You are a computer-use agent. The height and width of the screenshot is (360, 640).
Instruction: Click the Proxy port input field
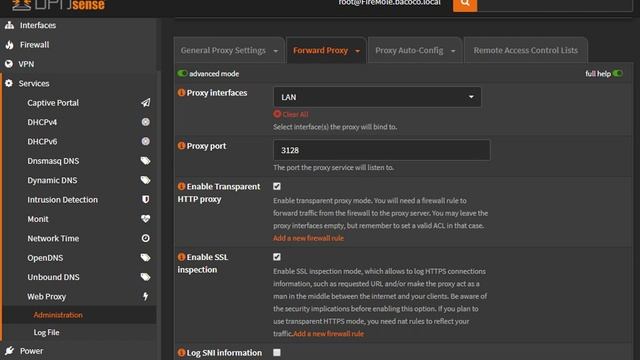pos(382,150)
